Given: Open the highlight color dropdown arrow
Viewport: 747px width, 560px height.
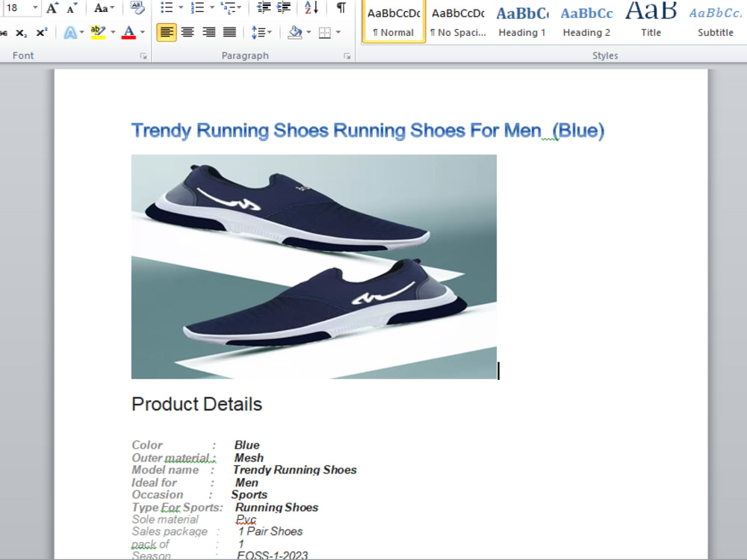Looking at the screenshot, I should (113, 32).
